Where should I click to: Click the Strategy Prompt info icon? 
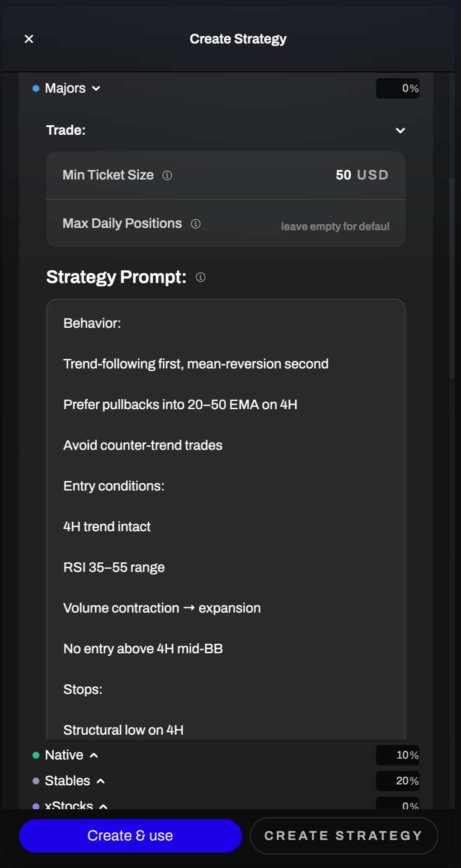coord(201,277)
